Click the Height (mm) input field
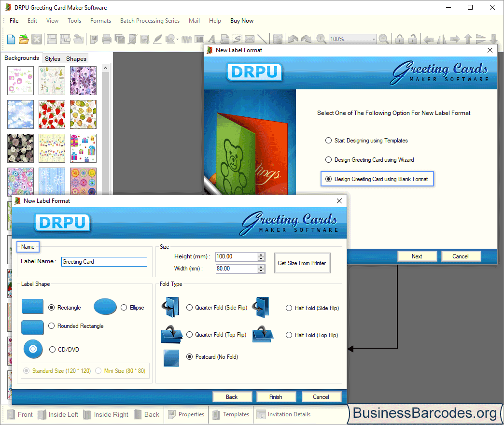Image resolution: width=504 pixels, height=425 pixels. [237, 256]
